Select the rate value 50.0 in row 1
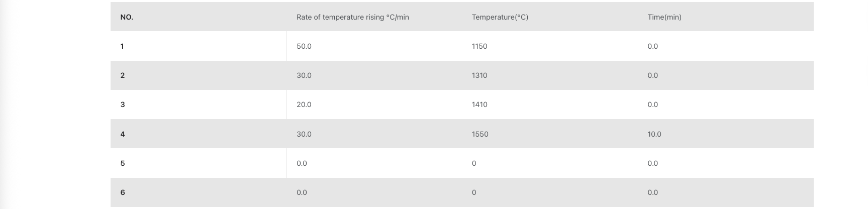The image size is (868, 209). coord(304,46)
